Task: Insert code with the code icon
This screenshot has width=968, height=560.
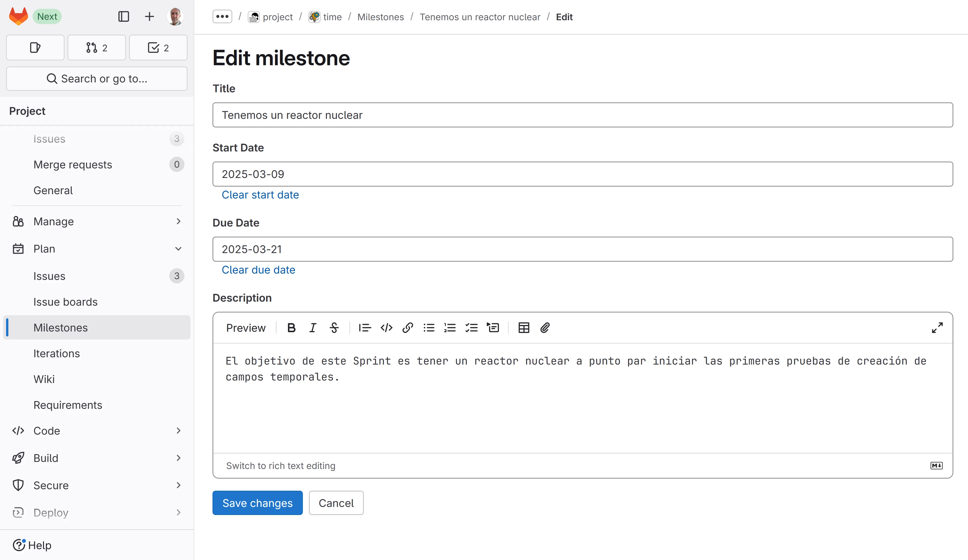Action: 386,328
